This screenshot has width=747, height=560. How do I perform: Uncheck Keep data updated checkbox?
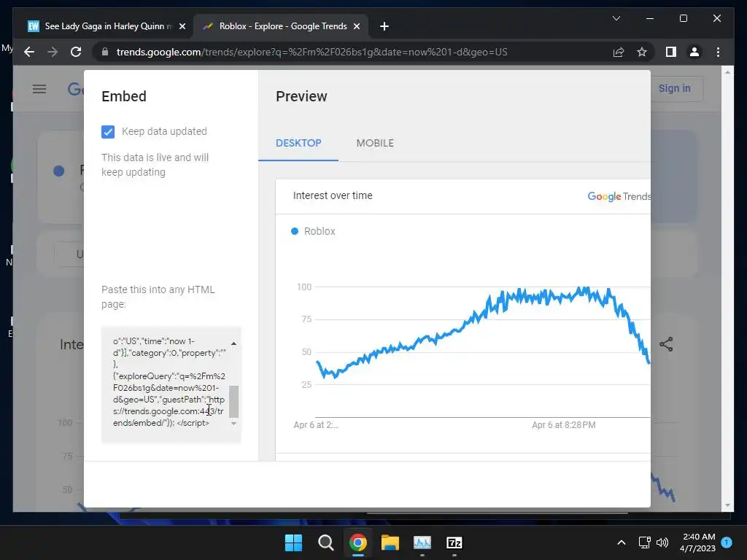point(108,132)
